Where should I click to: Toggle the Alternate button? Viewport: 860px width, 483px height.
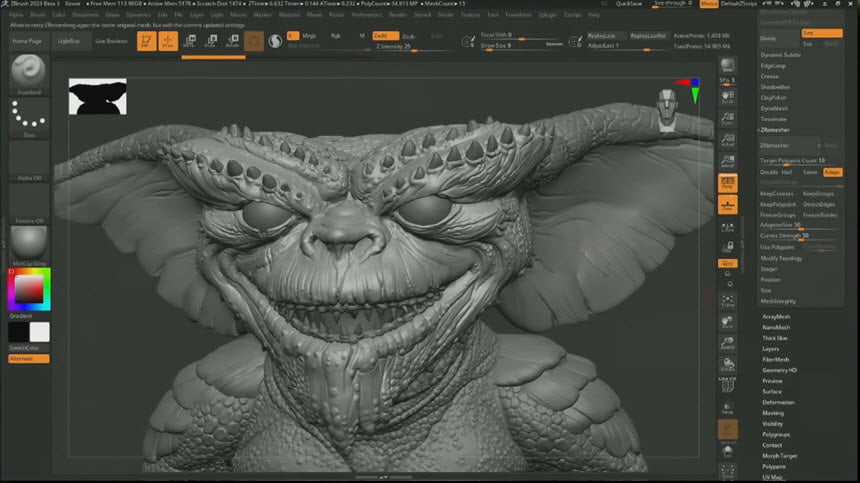point(29,359)
